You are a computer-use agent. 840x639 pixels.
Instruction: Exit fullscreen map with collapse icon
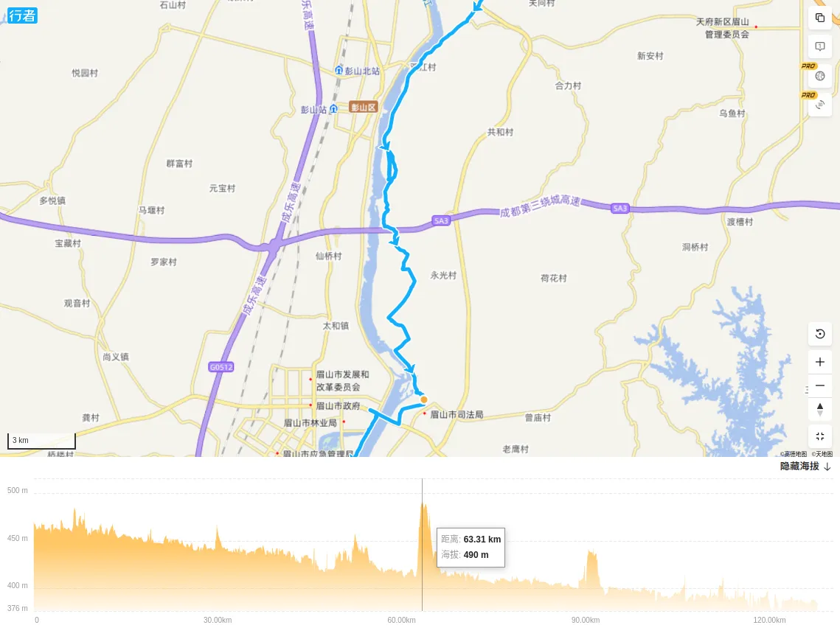click(x=819, y=436)
